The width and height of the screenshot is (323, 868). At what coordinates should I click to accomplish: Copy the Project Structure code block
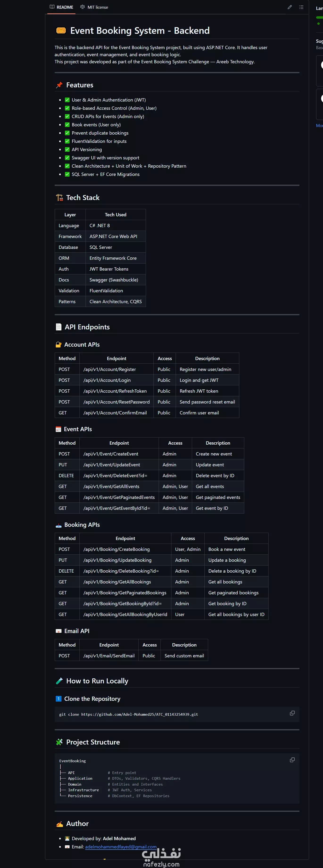pyautogui.click(x=292, y=760)
